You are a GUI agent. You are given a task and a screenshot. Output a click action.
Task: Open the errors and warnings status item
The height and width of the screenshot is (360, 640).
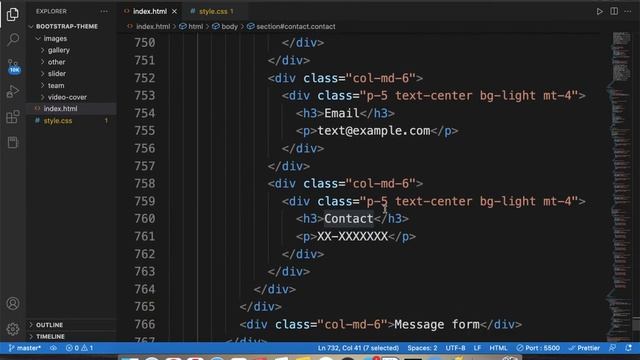pos(80,348)
